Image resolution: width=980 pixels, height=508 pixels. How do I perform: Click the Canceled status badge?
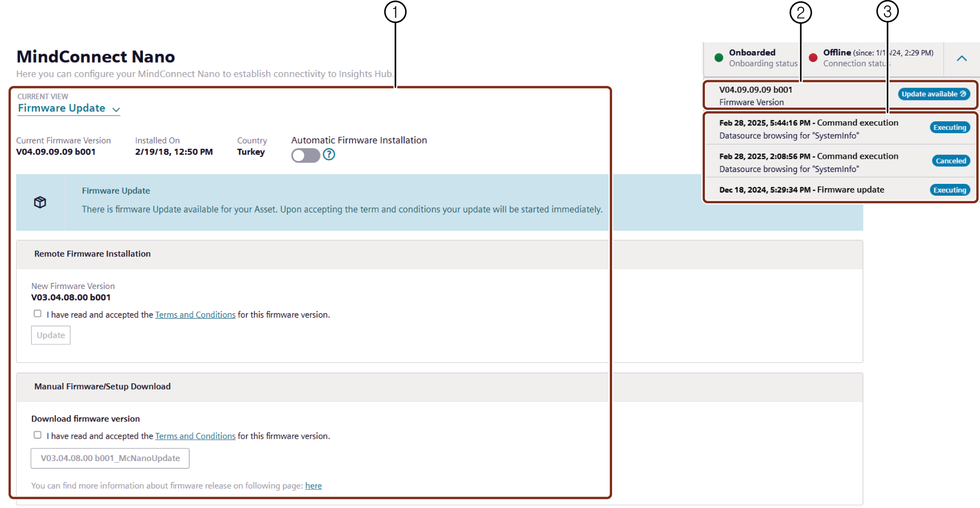point(951,161)
